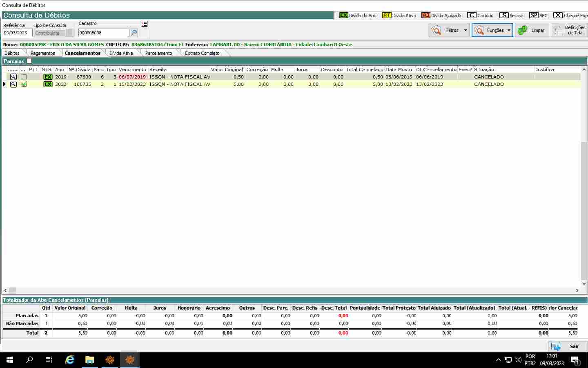Check the 2019 row checkbox
This screenshot has width=588, height=368.
click(x=24, y=77)
